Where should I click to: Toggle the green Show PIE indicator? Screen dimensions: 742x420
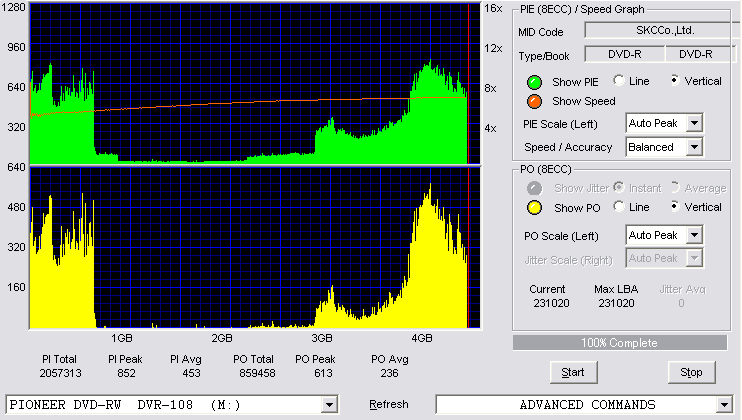click(534, 82)
